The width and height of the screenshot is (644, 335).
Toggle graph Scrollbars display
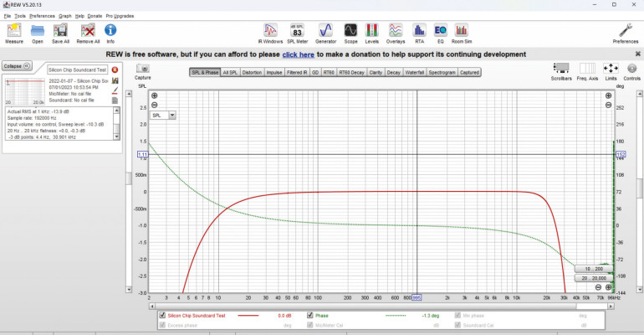[x=561, y=70]
